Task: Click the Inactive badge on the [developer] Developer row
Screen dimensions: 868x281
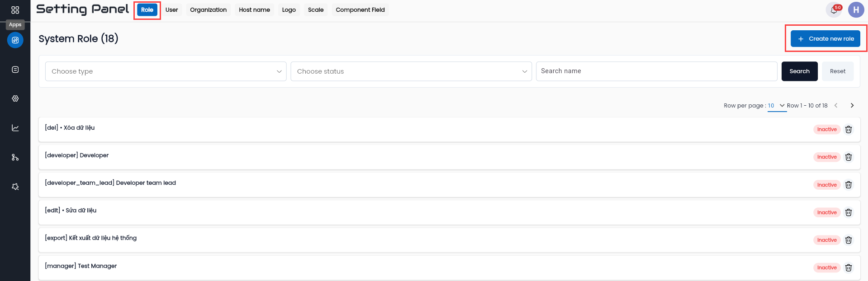Action: click(x=827, y=157)
